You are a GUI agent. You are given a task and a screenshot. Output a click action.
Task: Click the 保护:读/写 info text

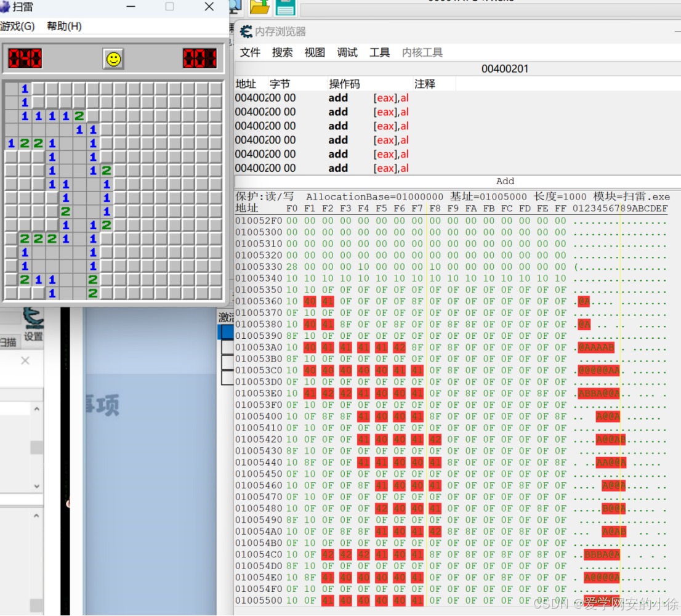point(265,197)
